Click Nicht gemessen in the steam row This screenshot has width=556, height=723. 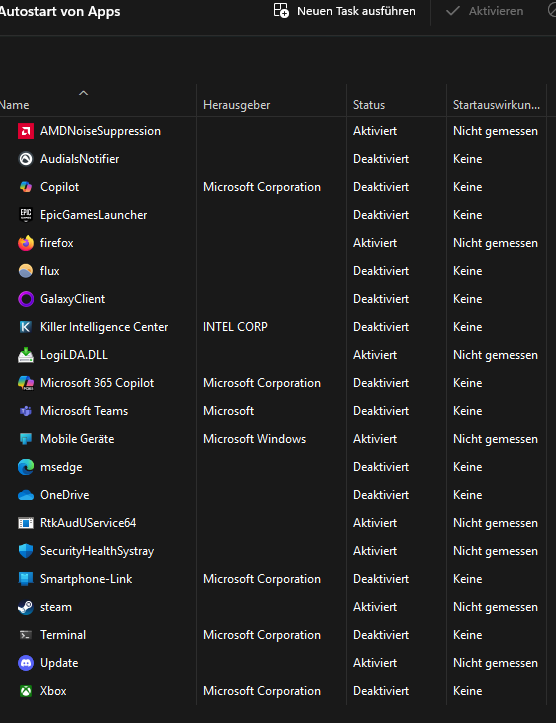(x=495, y=607)
